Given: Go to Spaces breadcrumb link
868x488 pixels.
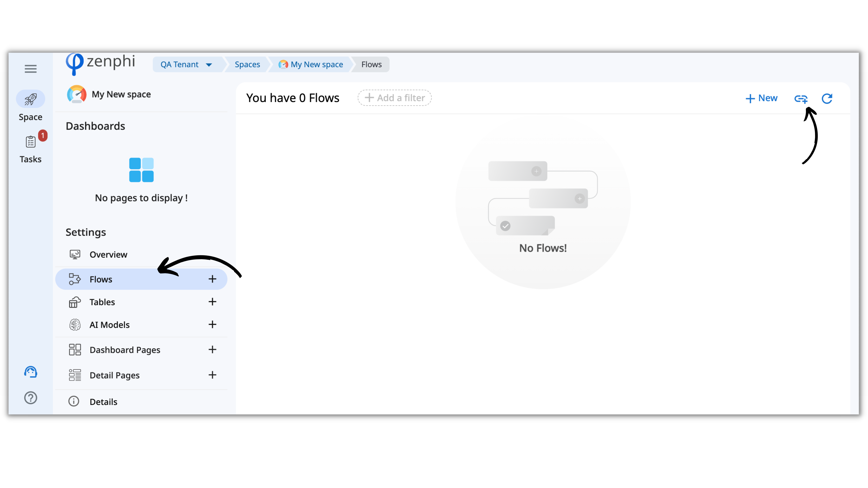Looking at the screenshot, I should click(x=247, y=64).
